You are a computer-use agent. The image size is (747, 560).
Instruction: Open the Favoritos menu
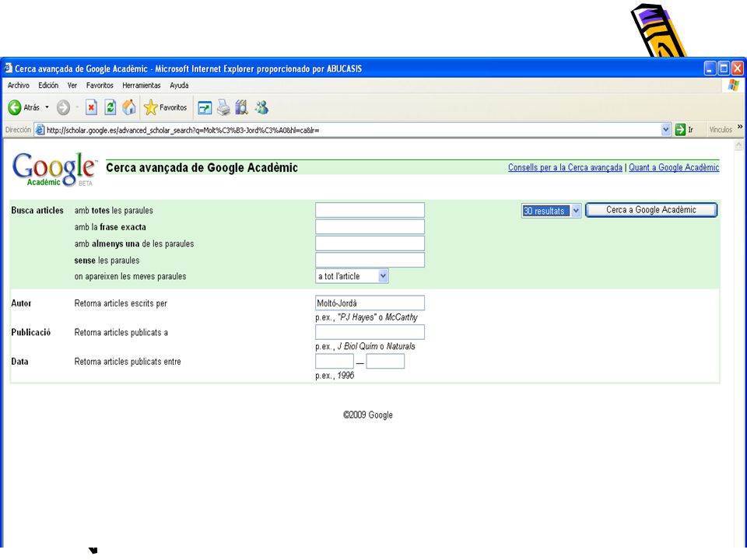(100, 86)
